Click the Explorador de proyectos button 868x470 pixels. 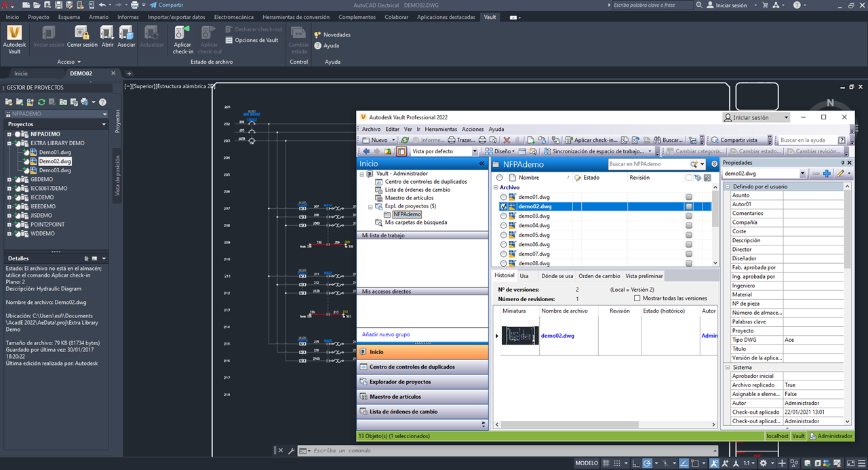coord(422,382)
